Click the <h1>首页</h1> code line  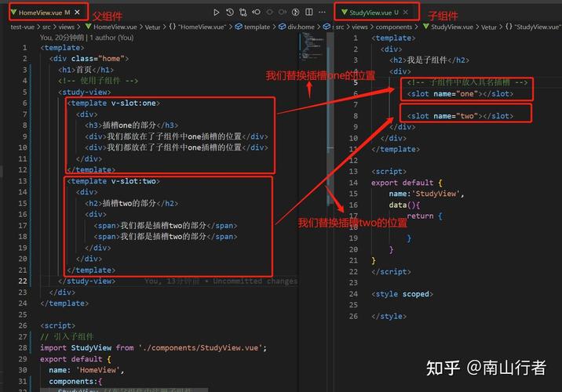pos(86,70)
